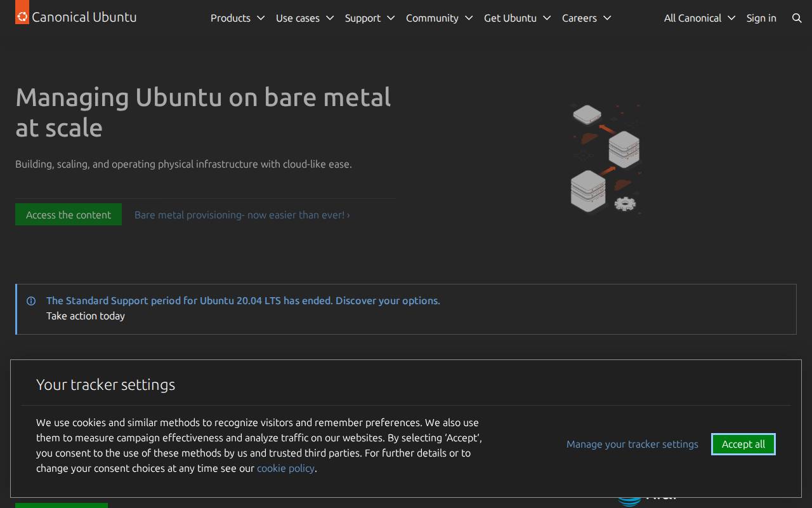Click the Take action today text
The image size is (812, 508).
pos(86,316)
